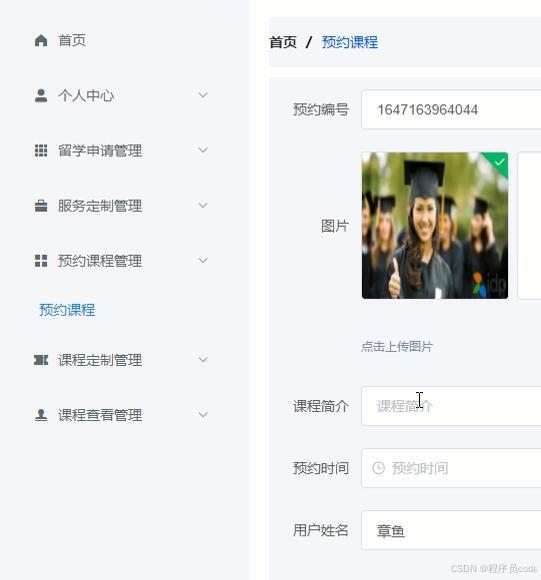Click 预约课程 in the breadcrumb

(x=349, y=42)
